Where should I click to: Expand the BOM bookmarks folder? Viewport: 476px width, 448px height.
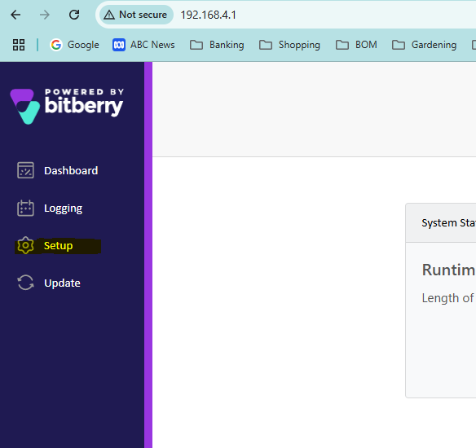coord(356,45)
